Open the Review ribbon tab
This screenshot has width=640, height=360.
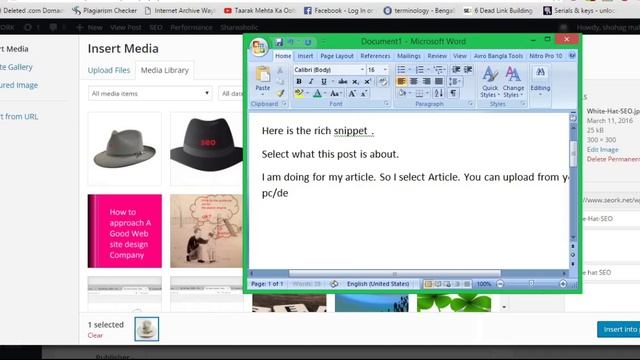pos(437,56)
